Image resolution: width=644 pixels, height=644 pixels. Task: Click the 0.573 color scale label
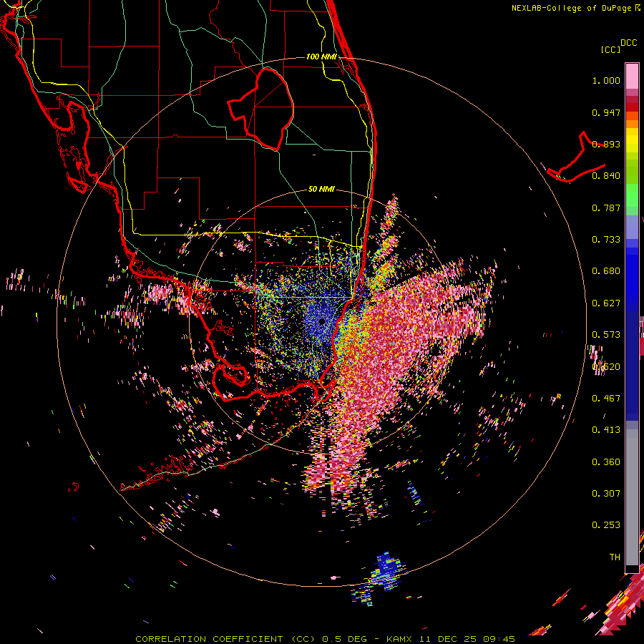(x=606, y=335)
